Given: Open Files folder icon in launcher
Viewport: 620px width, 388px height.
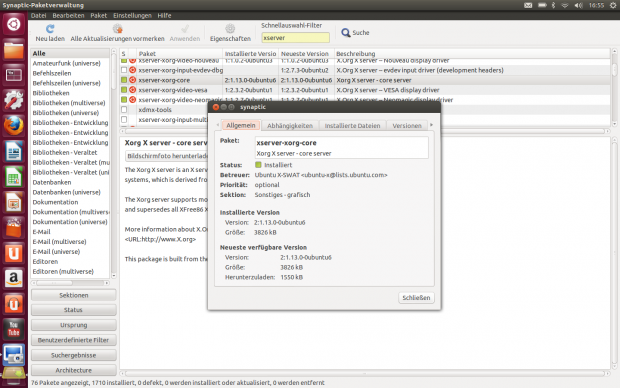Looking at the screenshot, I should 13,50.
